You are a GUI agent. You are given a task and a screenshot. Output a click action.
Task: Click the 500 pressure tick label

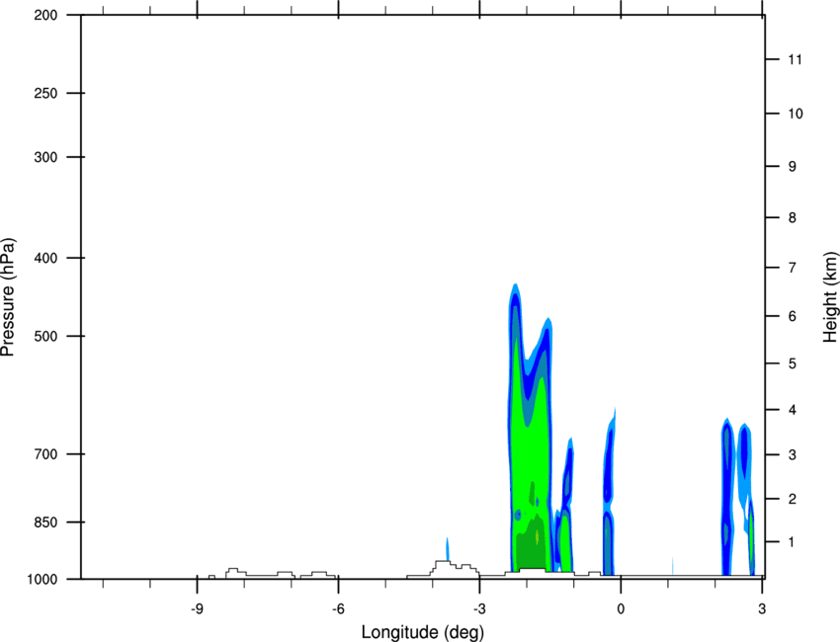click(x=45, y=336)
